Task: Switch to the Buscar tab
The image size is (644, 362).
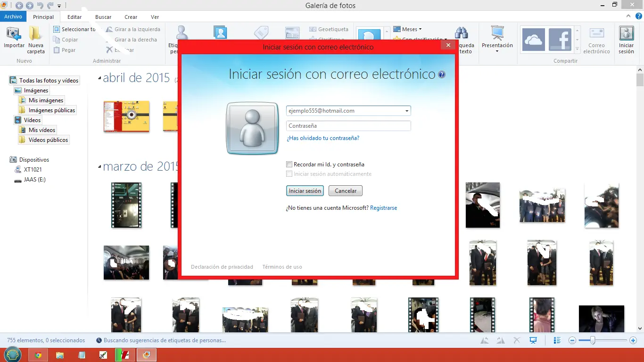Action: click(x=103, y=17)
